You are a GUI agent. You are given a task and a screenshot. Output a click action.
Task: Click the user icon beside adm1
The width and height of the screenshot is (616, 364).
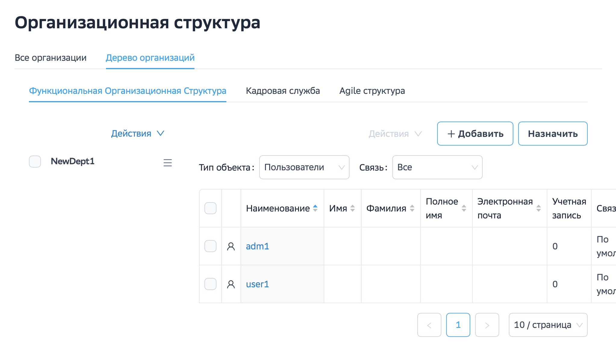tap(231, 246)
